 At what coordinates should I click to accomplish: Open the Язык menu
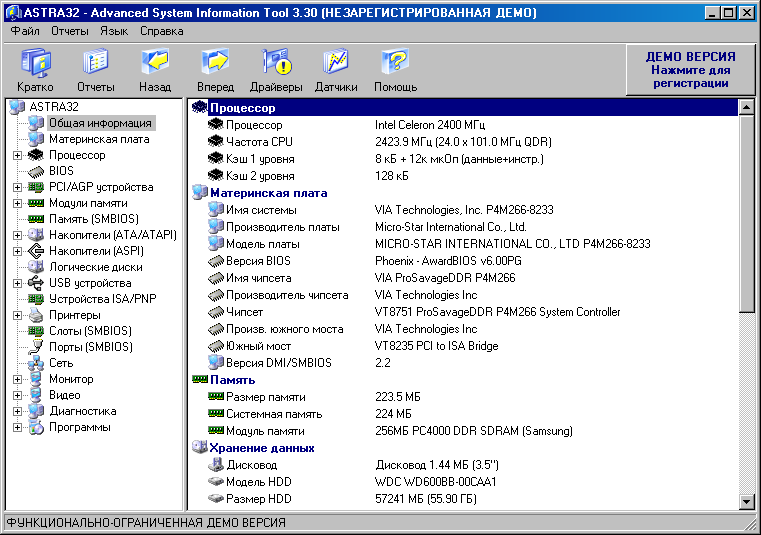pyautogui.click(x=114, y=31)
